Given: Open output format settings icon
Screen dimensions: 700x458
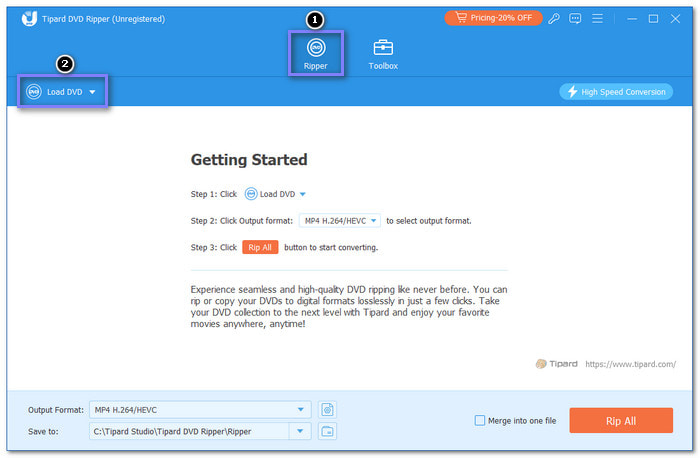Looking at the screenshot, I should [328, 410].
